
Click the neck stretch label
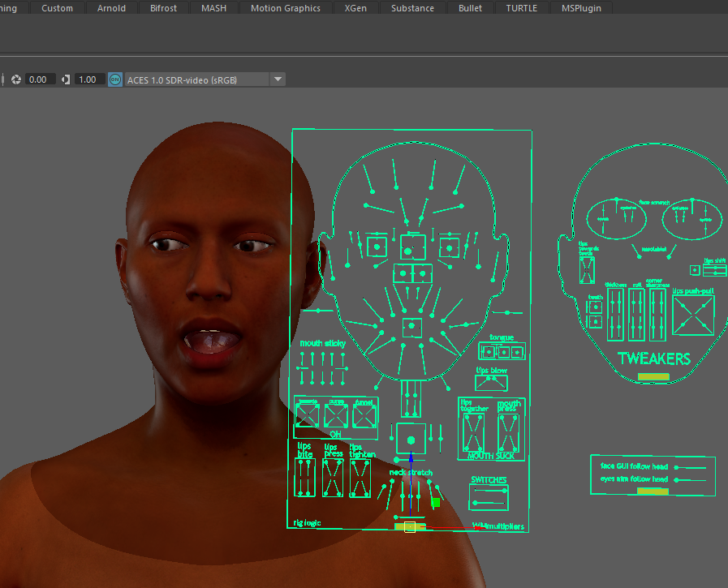pos(411,473)
